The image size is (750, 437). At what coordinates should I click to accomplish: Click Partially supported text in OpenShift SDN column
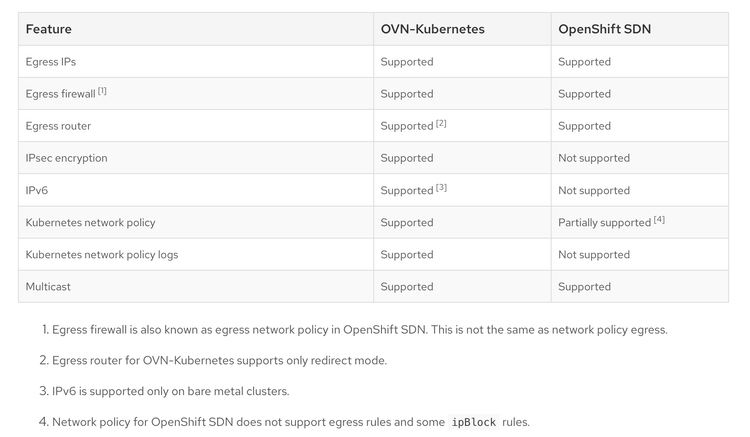coord(604,222)
